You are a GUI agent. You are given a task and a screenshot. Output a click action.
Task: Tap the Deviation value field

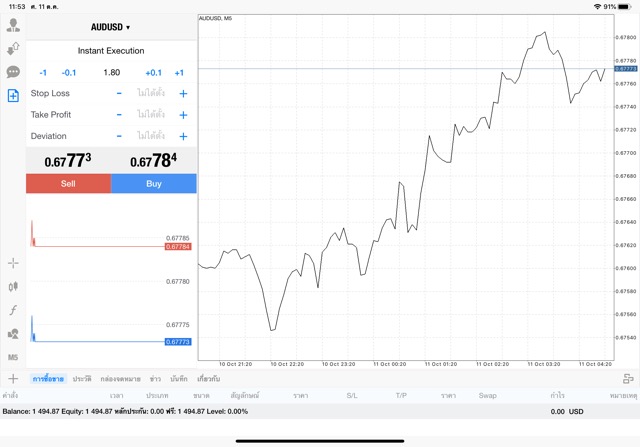click(x=151, y=136)
